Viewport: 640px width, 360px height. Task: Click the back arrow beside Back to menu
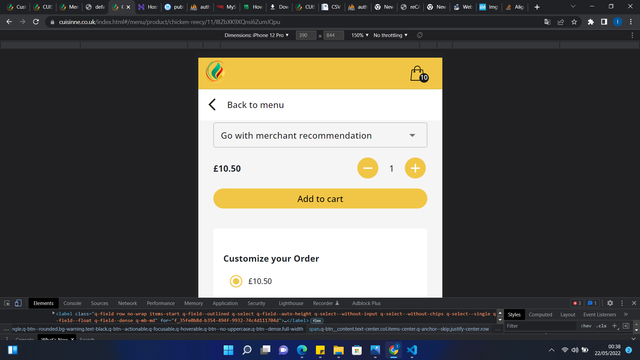(212, 104)
